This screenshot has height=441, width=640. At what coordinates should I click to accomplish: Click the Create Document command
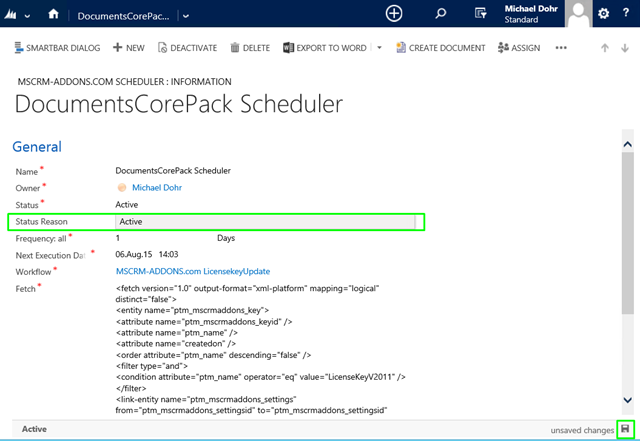(441, 48)
